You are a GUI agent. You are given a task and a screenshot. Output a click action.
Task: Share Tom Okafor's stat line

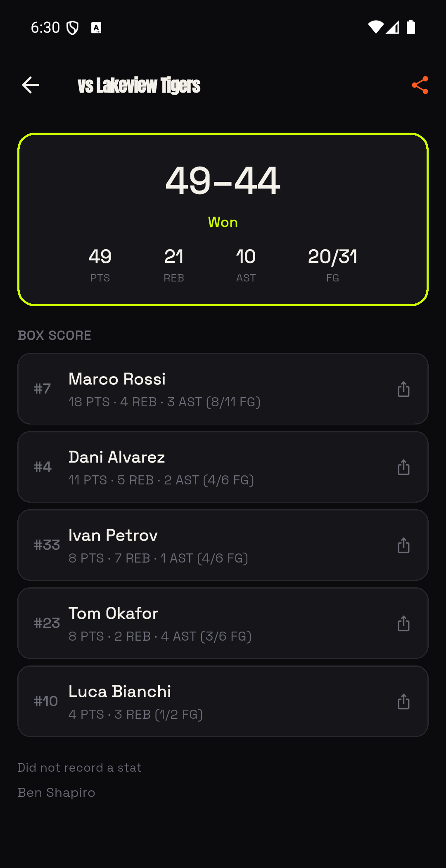click(403, 623)
